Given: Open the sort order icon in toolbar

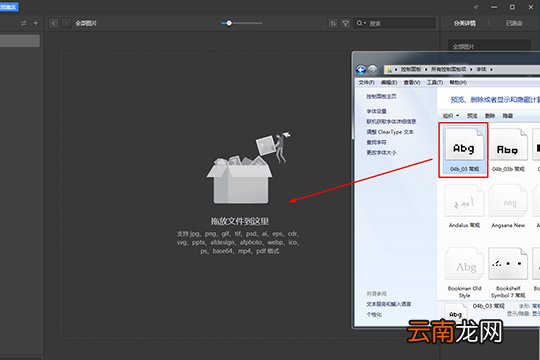Looking at the screenshot, I should pos(333,23).
